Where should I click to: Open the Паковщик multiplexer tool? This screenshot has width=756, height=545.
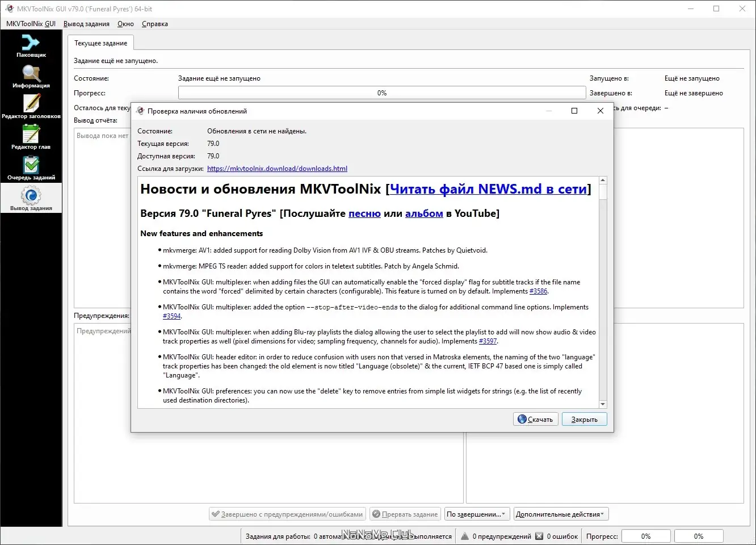(x=31, y=45)
